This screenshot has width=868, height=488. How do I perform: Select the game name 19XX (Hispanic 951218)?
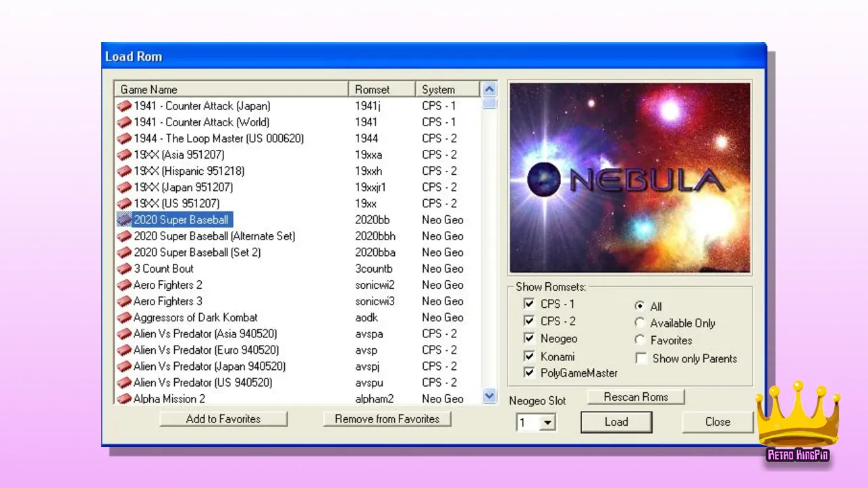[189, 171]
